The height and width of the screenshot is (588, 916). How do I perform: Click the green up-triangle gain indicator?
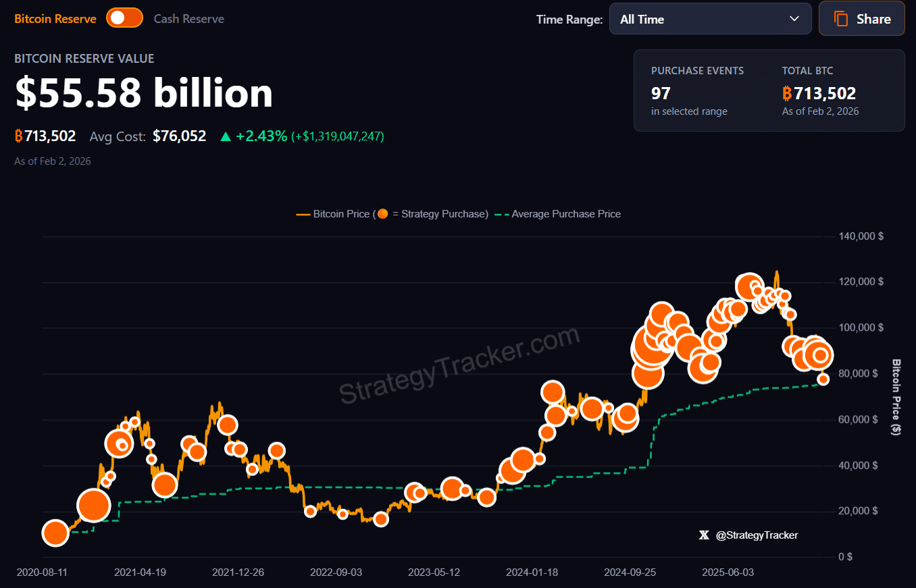(226, 136)
